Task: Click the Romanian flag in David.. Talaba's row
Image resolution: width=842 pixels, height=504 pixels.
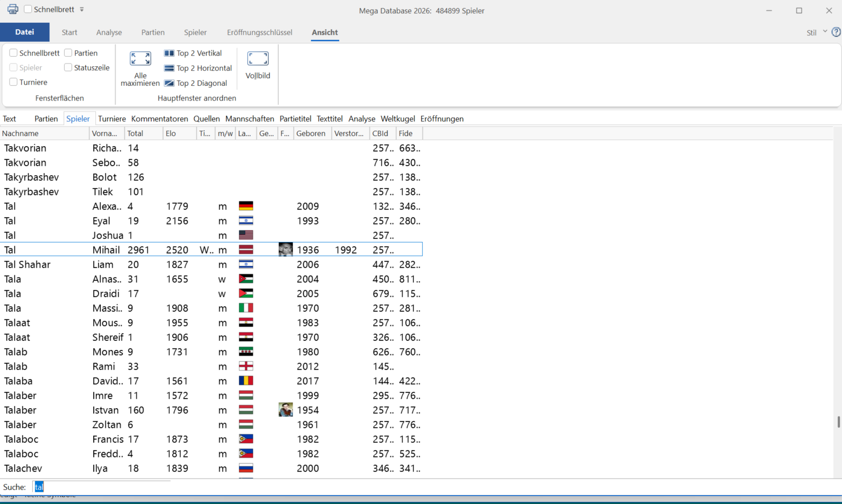Action: [246, 381]
